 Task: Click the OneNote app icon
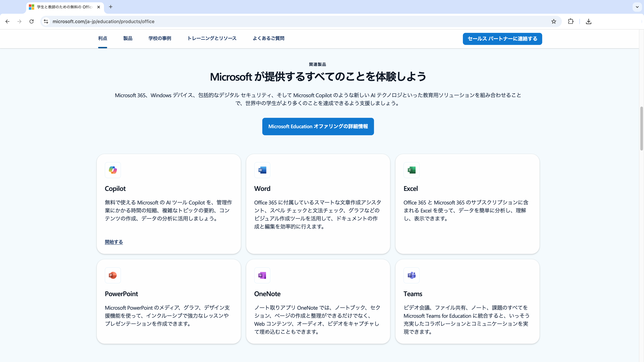coord(262,275)
